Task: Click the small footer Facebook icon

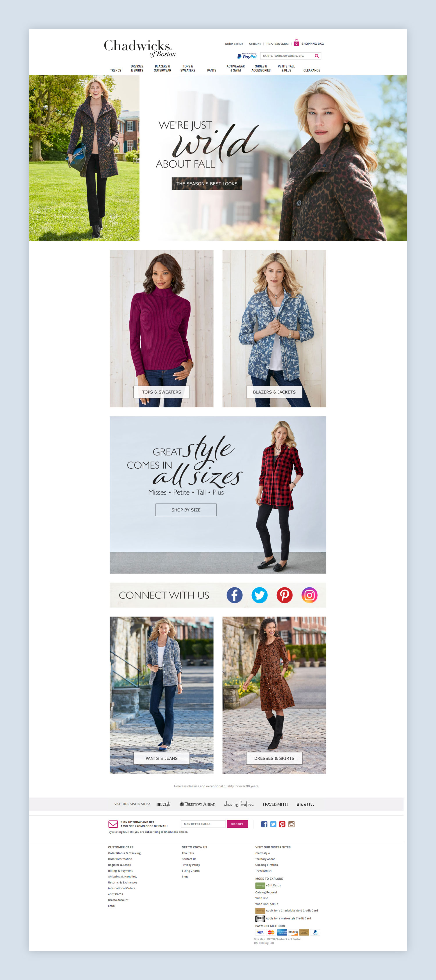Action: click(264, 824)
